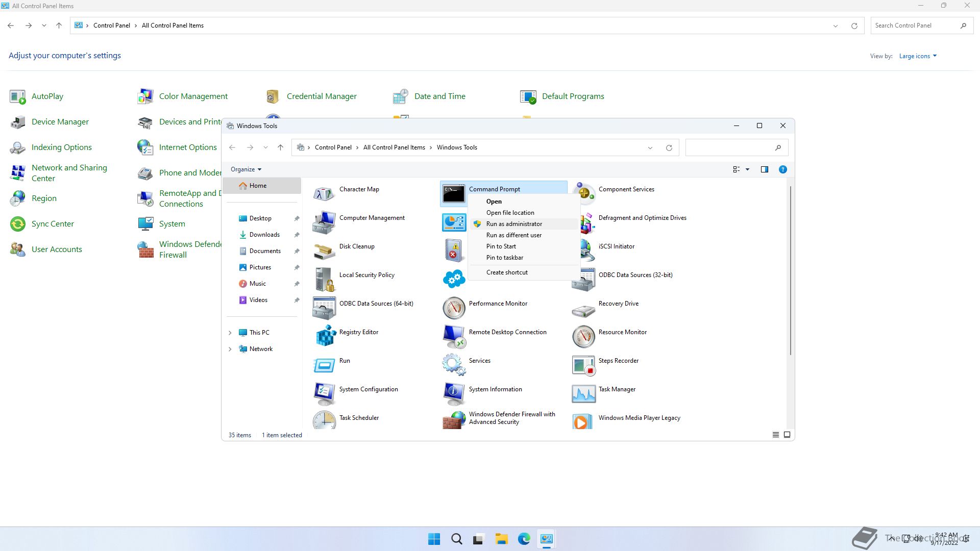Launch Disk Cleanup icon
Image resolution: width=980 pixels, height=551 pixels.
324,251
